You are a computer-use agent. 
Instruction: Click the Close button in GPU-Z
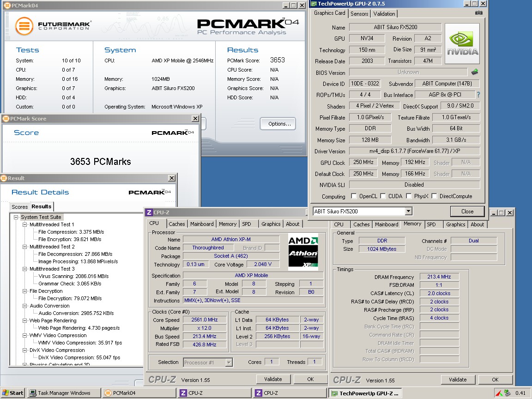click(467, 212)
